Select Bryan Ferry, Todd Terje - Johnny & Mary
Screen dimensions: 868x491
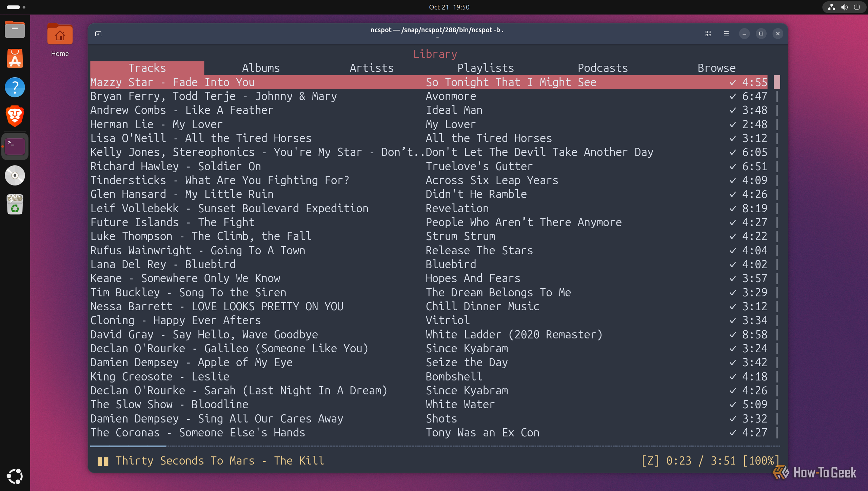429,96
